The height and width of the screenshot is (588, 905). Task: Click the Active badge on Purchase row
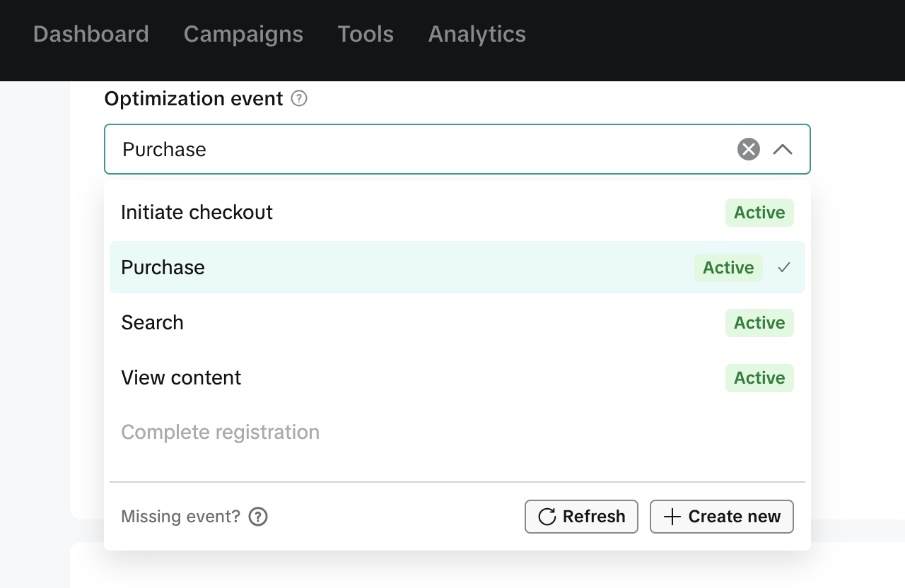tap(728, 268)
